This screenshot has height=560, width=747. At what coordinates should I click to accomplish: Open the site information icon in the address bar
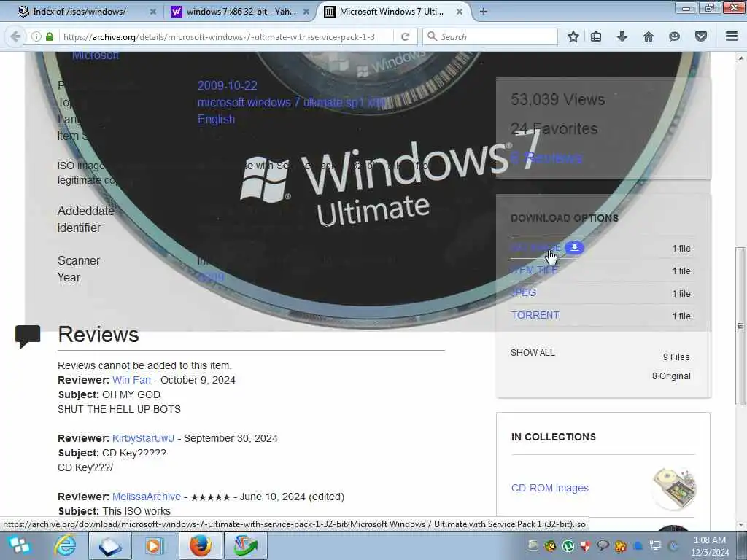pos(36,36)
